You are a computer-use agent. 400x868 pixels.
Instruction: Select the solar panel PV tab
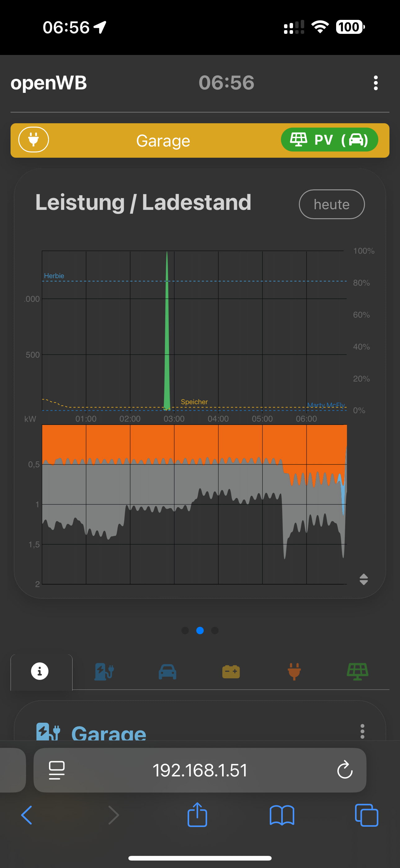[x=358, y=671]
